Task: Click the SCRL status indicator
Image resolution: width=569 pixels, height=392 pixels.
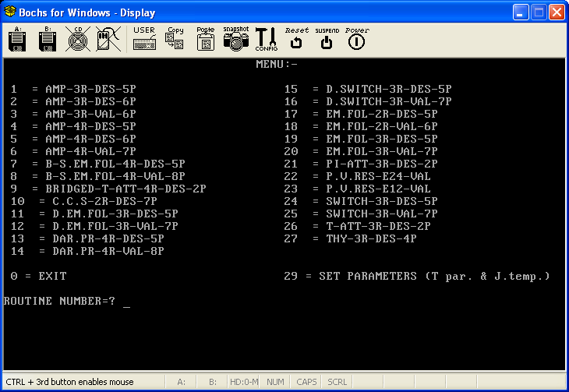Action: [x=338, y=382]
